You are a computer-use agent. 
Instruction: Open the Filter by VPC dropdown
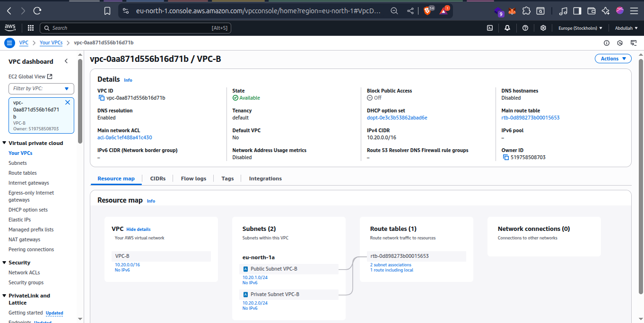coord(41,88)
